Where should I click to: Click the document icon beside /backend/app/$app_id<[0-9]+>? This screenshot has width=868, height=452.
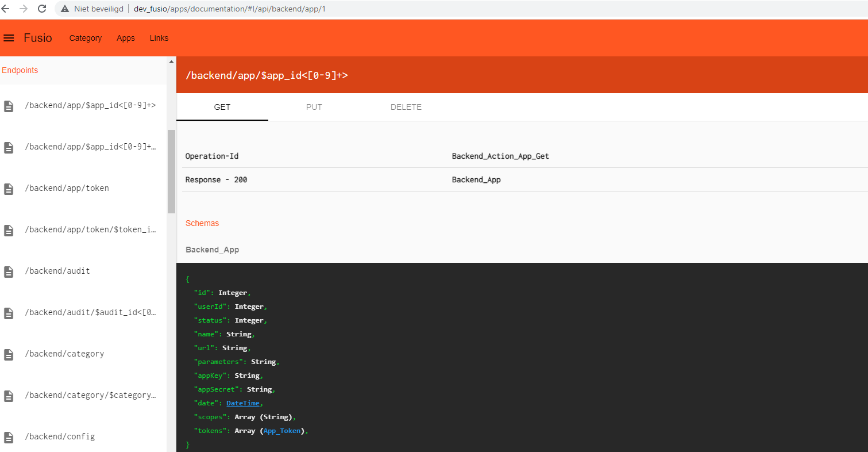(9, 106)
